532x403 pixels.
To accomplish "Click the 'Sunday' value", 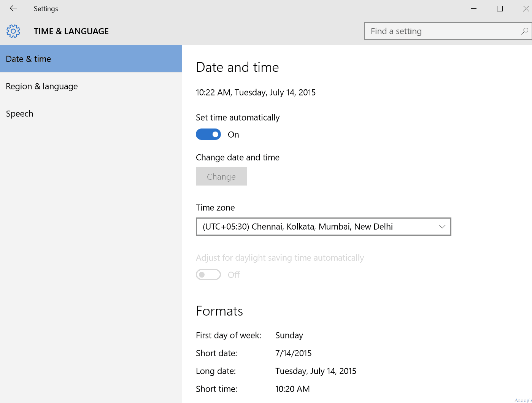I will (x=289, y=335).
